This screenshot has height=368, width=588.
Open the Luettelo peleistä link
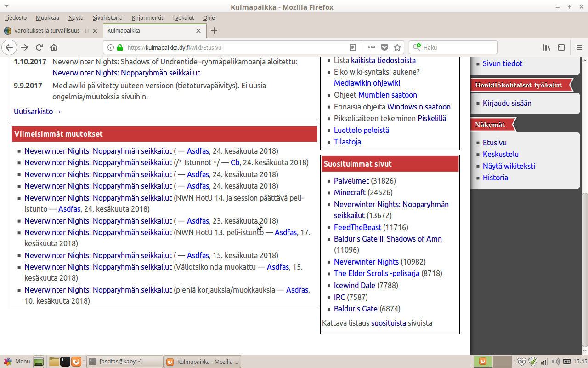(362, 130)
